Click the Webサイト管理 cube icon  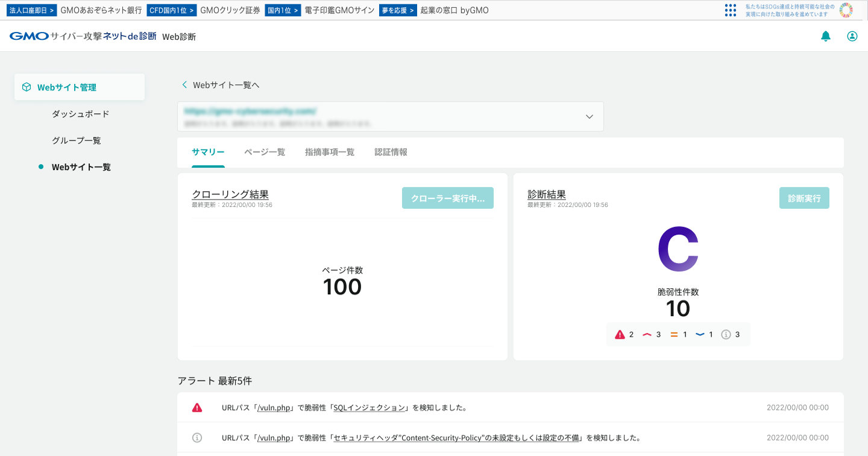point(27,87)
